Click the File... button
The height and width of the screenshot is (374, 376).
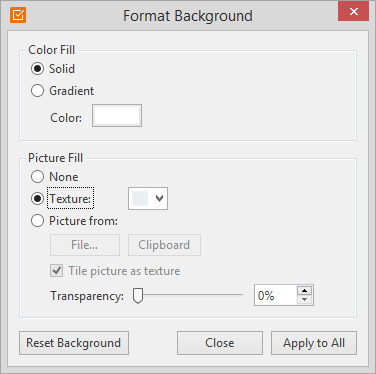pyautogui.click(x=85, y=245)
